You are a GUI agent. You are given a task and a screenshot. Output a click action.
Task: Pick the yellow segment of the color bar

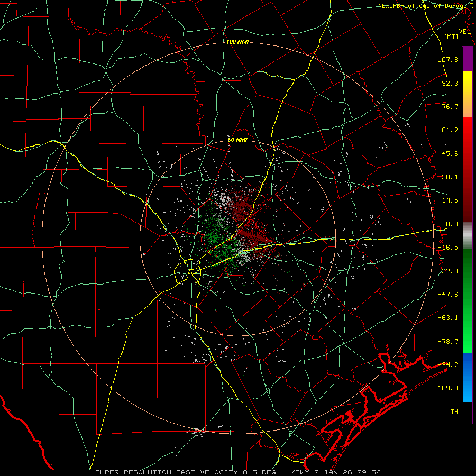coord(467,82)
